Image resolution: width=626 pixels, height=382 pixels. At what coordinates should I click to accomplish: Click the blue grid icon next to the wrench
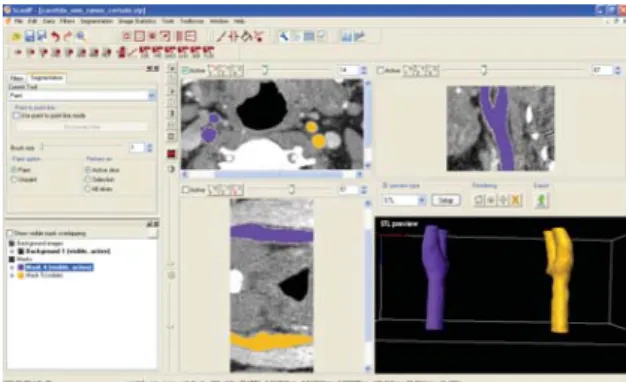pyautogui.click(x=309, y=37)
